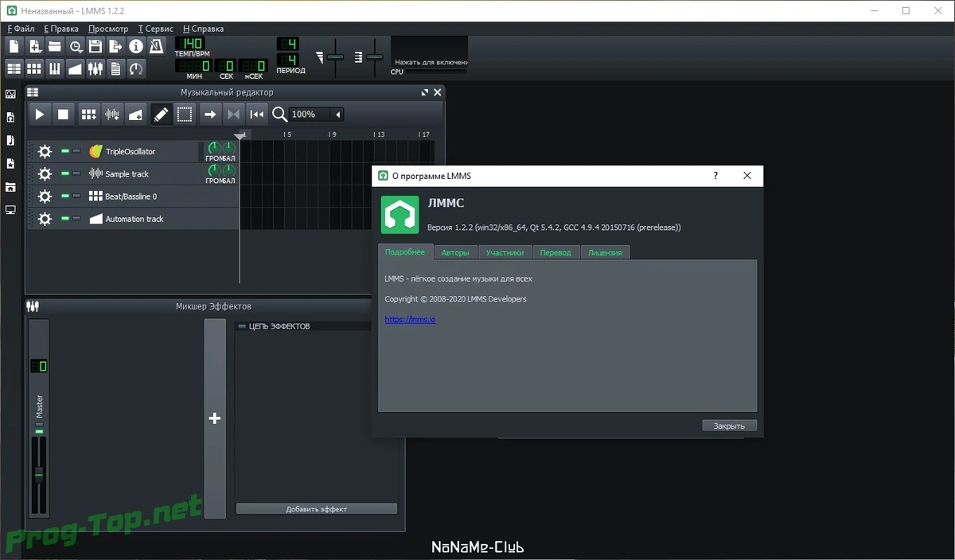The height and width of the screenshot is (560, 955).
Task: Toggle ЦЕПЬ ЭФФЕКТОВ enable LED
Action: pos(242,326)
